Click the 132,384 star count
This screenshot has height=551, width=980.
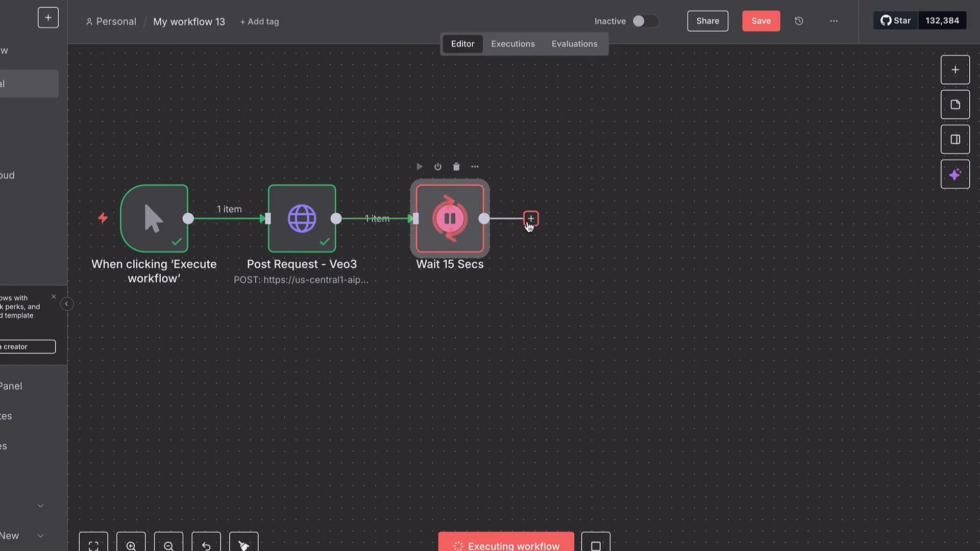click(942, 20)
